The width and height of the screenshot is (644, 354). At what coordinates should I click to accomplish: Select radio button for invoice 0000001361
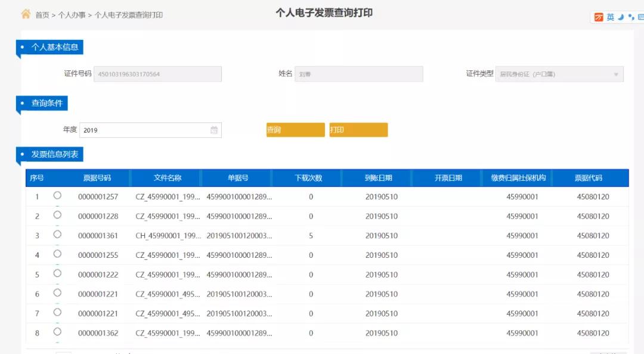(x=57, y=235)
